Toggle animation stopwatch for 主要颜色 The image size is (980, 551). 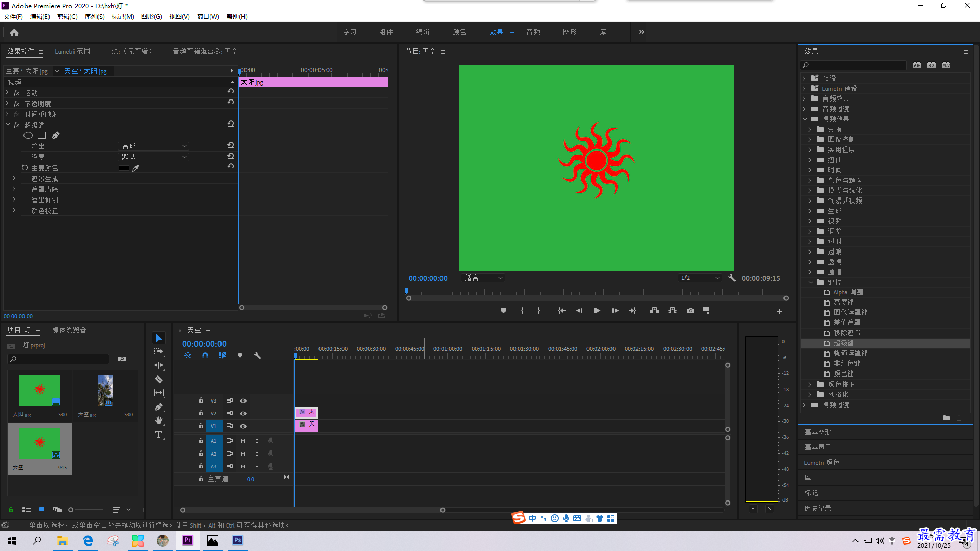tap(24, 167)
